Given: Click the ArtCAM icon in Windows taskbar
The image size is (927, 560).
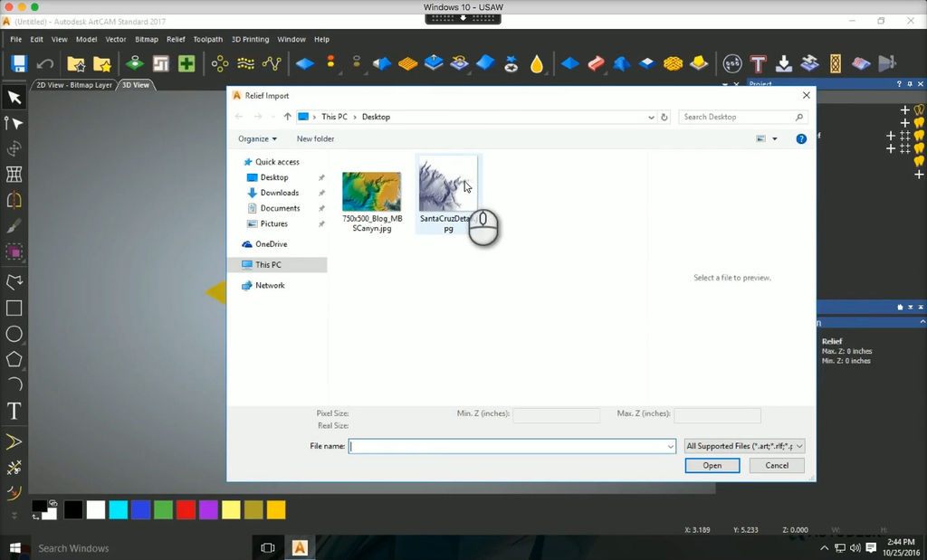Looking at the screenshot, I should (x=300, y=547).
